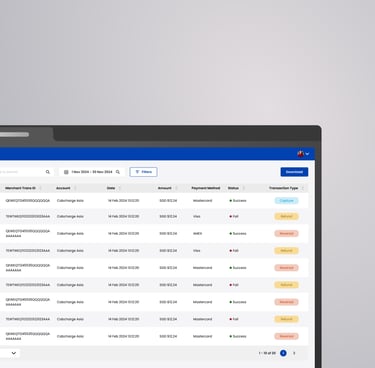Click the flag language icon in the header
The image size is (375, 368).
pos(301,154)
